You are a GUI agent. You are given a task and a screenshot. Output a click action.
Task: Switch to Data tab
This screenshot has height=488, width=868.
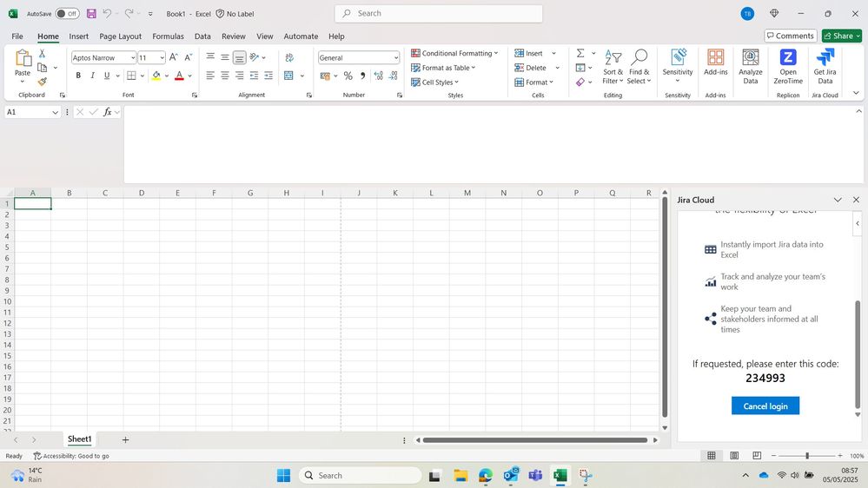coord(202,36)
